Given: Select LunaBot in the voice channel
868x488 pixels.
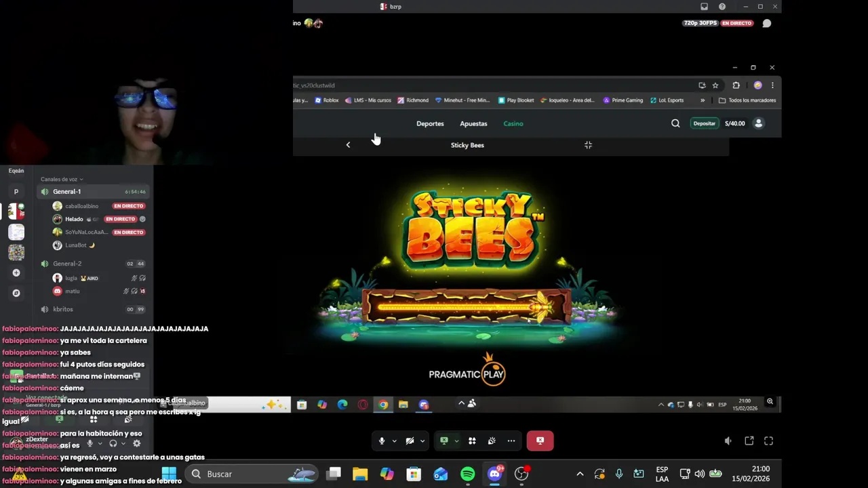Looking at the screenshot, I should [x=75, y=245].
